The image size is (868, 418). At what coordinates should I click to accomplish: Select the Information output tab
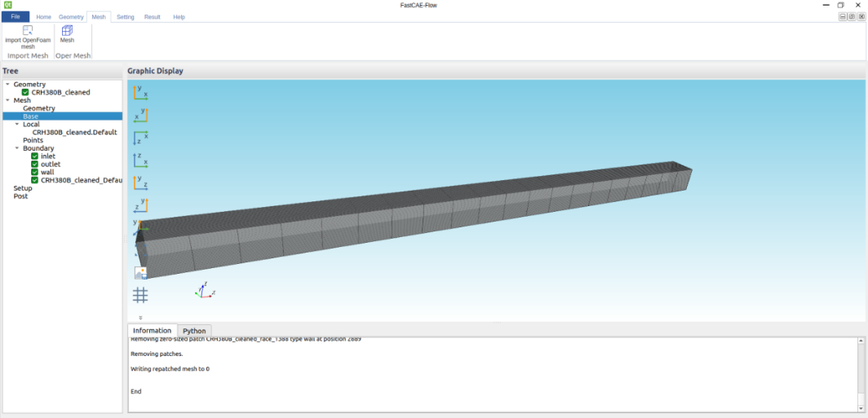coord(153,330)
